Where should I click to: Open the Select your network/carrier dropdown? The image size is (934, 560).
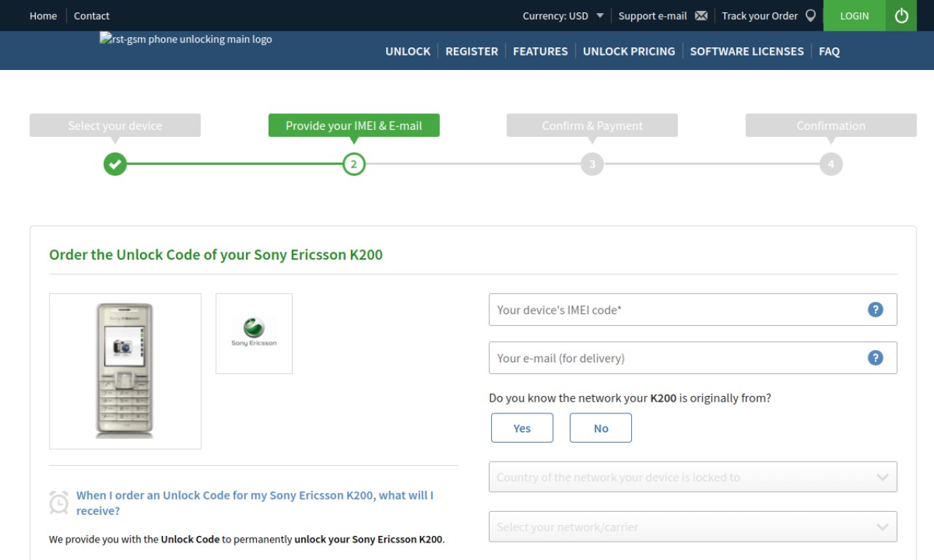(x=692, y=526)
